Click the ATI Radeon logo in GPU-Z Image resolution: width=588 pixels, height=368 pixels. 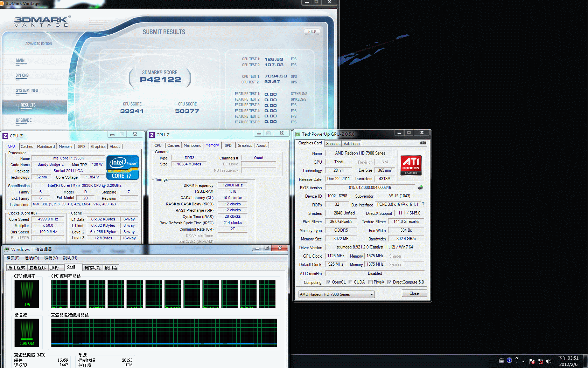[x=411, y=165]
